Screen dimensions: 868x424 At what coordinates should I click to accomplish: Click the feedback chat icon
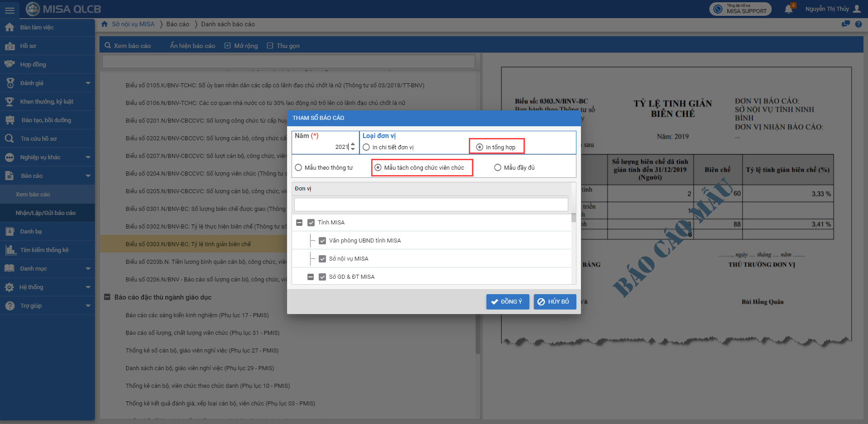coord(845,24)
